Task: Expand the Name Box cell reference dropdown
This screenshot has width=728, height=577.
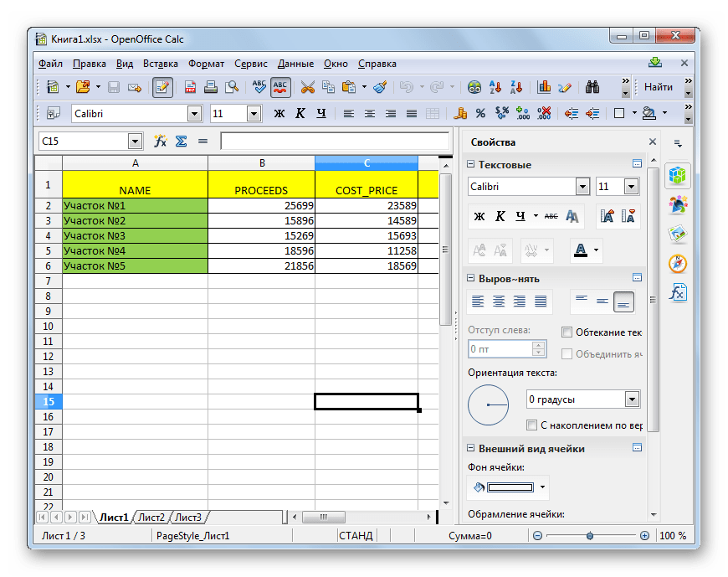Action: pos(135,142)
